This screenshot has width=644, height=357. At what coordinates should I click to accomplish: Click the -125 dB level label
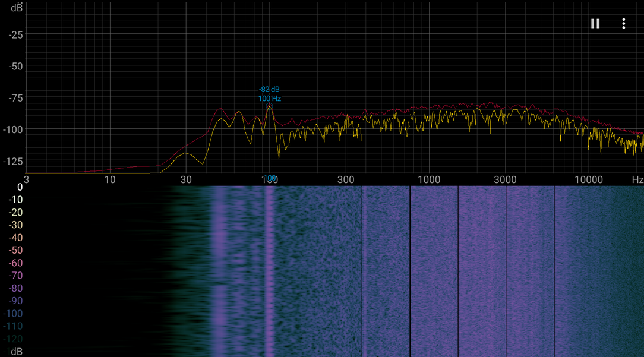[12, 161]
